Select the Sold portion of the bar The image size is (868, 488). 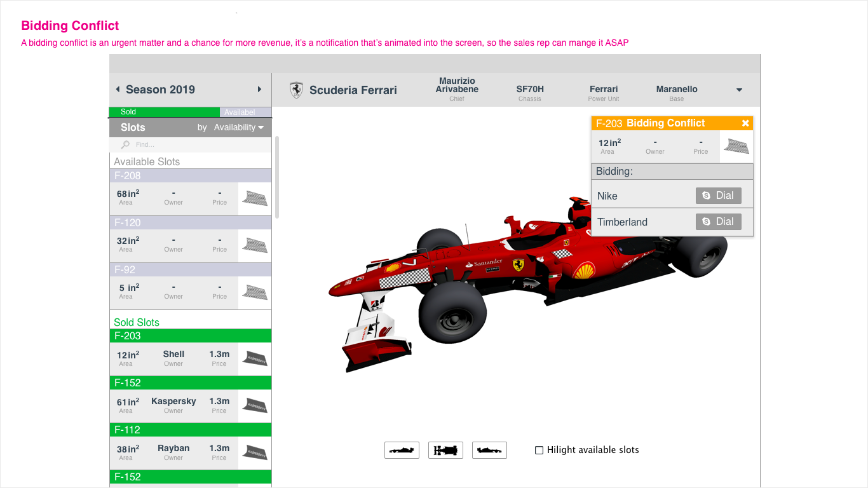[x=165, y=112]
